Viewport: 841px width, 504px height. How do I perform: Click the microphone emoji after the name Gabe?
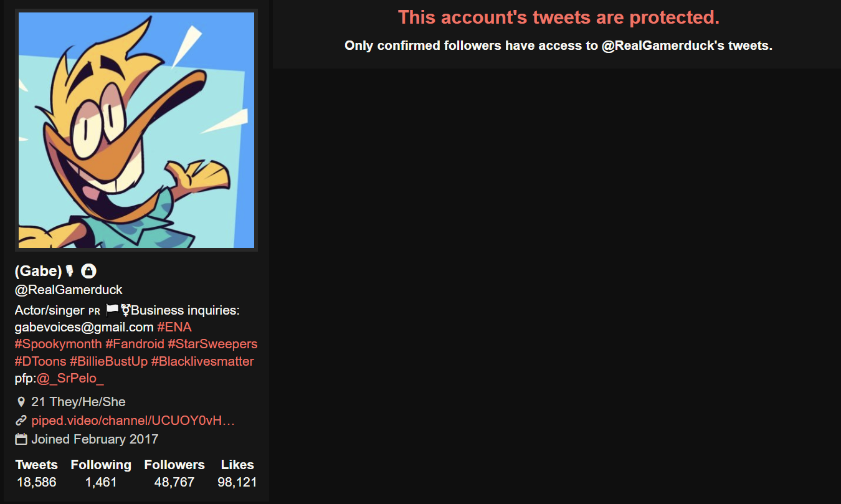[70, 271]
